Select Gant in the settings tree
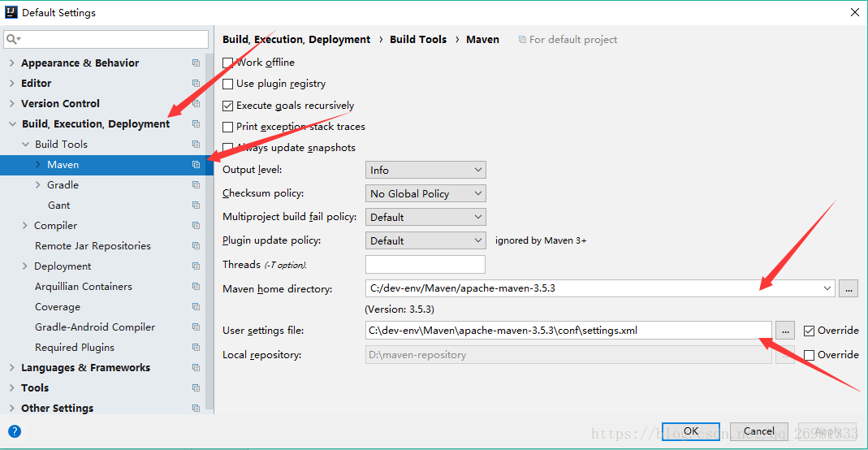The image size is (868, 450). point(58,206)
